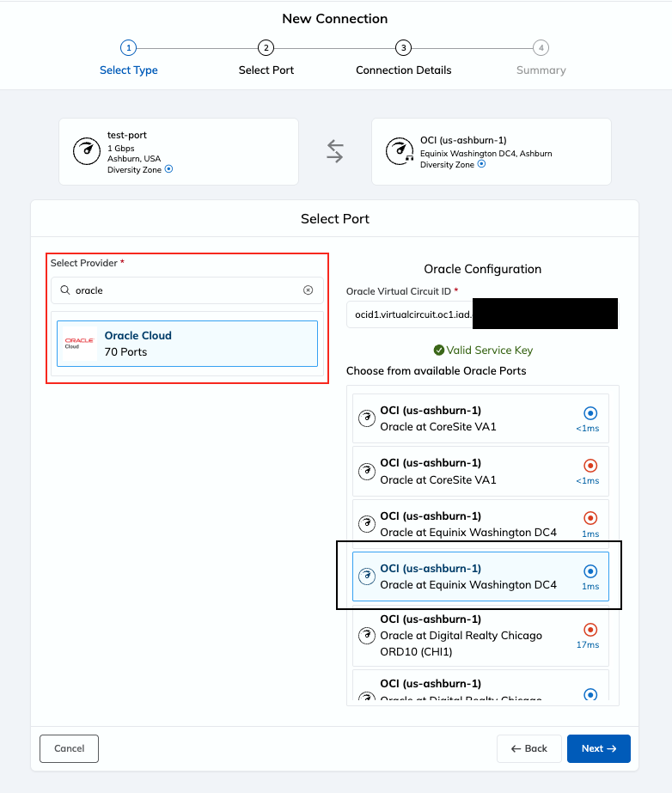
Task: Click the second CoreSite VA1 port icon, <1ms red
Action: (367, 472)
